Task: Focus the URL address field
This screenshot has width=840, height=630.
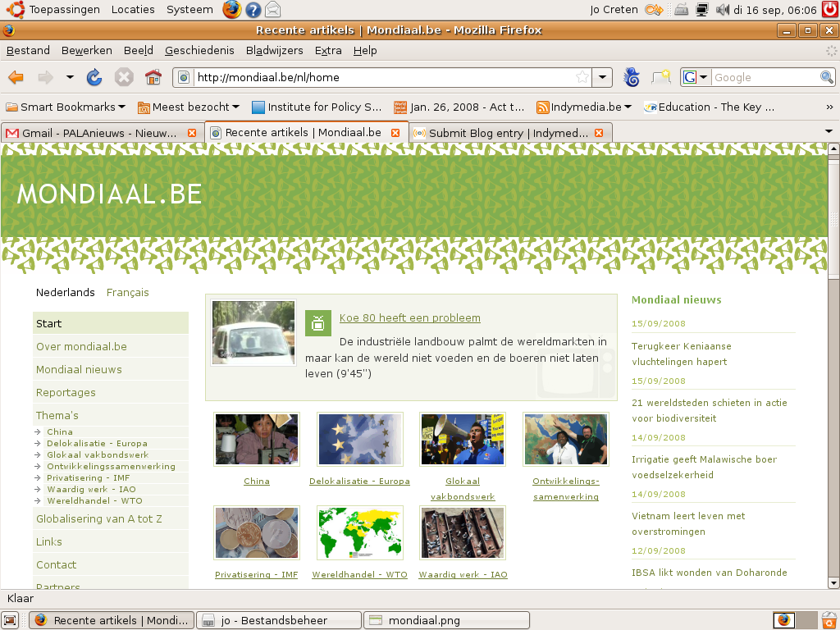Action: tap(384, 77)
